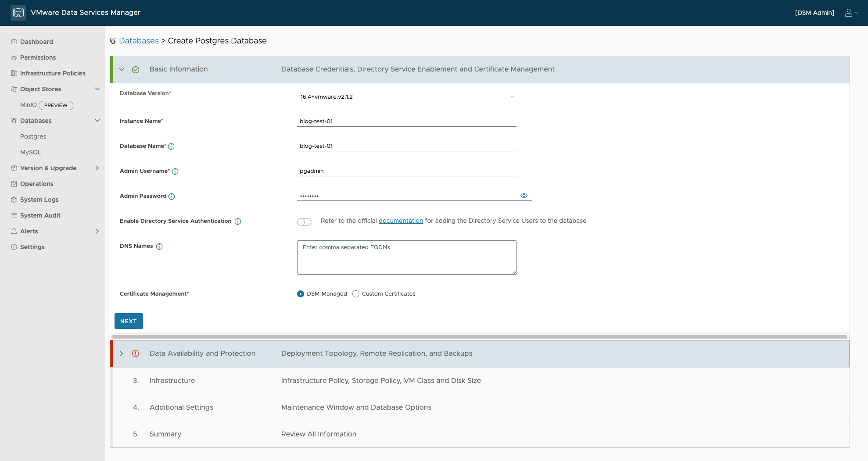Select the Custom Certificates radio option
Image resolution: width=868 pixels, height=461 pixels.
click(356, 294)
